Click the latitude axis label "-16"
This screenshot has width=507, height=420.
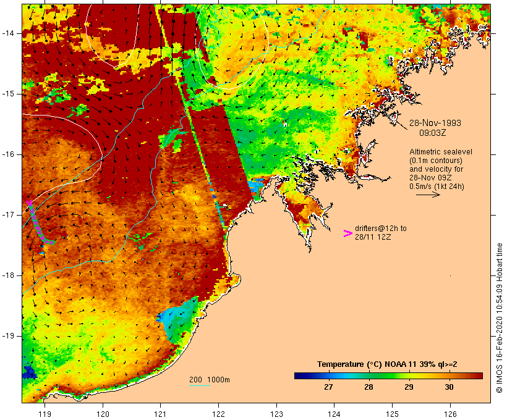click(8, 154)
